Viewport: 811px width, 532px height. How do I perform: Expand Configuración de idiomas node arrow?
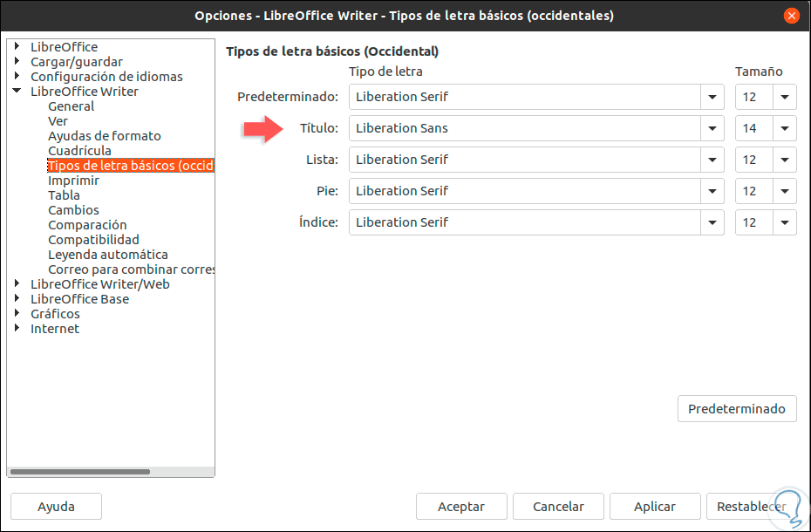(17, 76)
